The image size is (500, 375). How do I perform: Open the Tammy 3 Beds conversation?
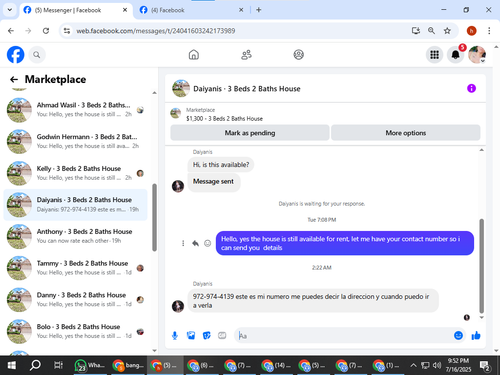tap(75, 268)
